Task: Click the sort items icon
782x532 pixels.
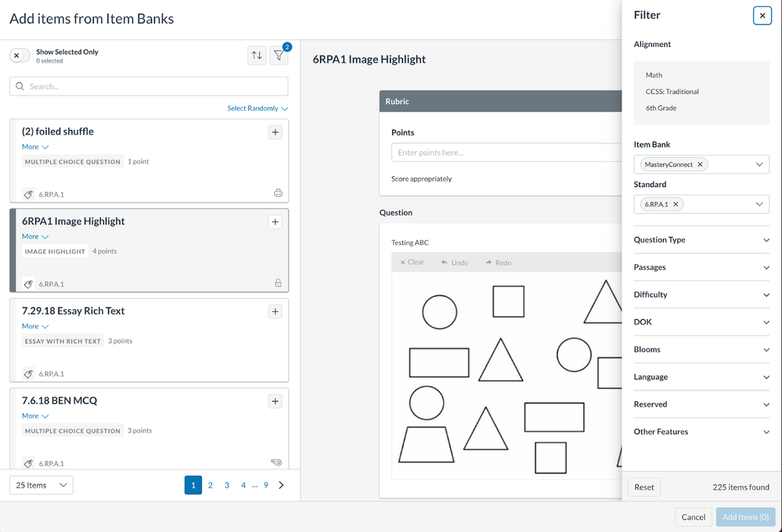Action: point(256,56)
